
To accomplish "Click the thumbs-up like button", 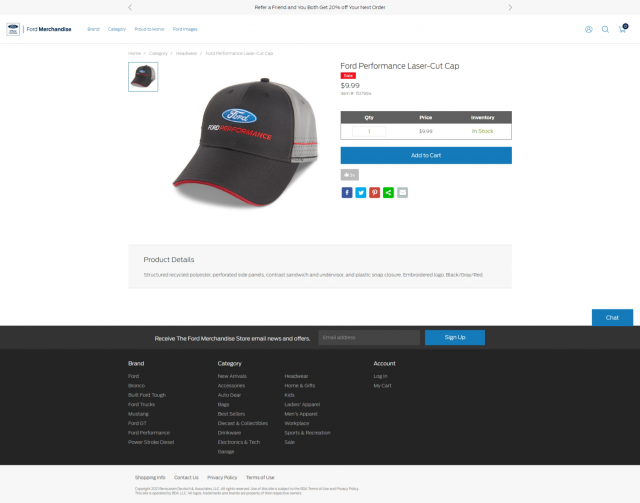I will click(x=350, y=175).
